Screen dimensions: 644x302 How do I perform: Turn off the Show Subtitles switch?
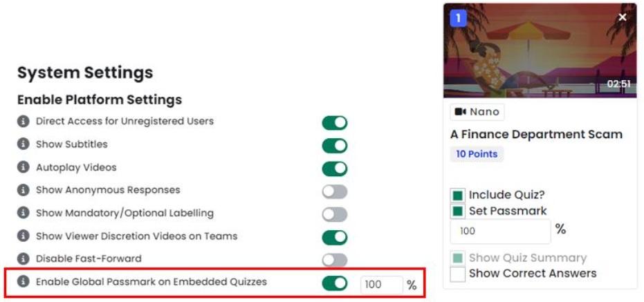tap(335, 146)
